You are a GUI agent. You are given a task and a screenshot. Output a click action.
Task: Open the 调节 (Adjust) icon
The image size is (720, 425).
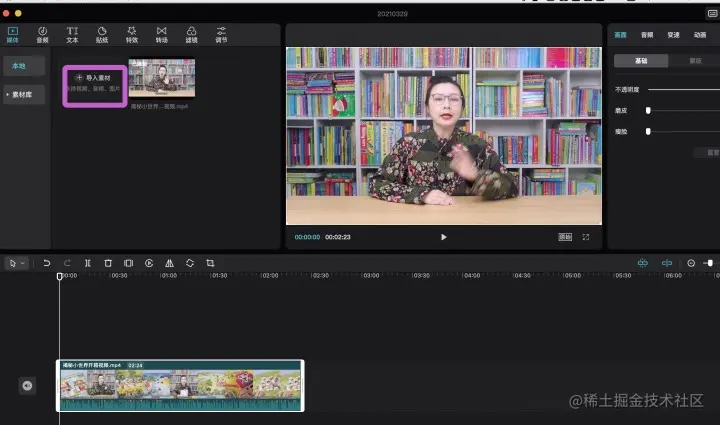click(x=221, y=34)
